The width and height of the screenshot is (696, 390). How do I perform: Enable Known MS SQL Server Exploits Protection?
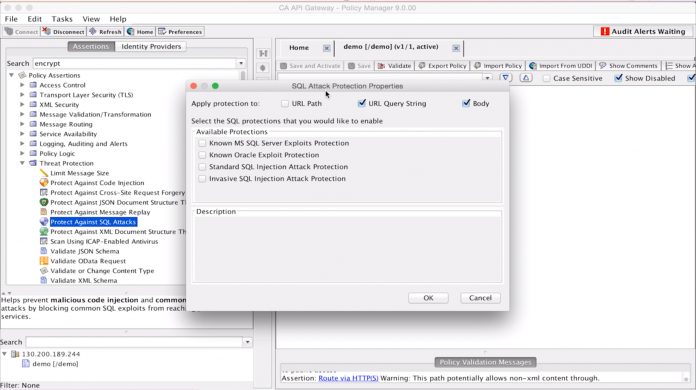[202, 143]
